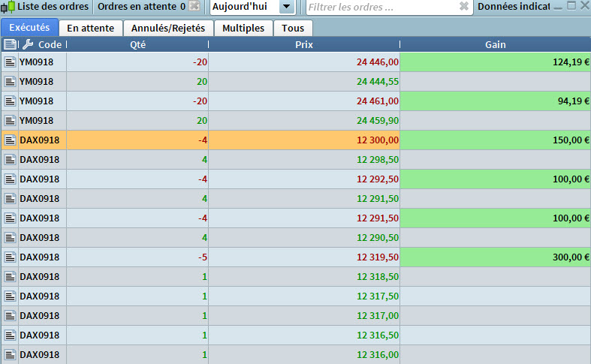Click price 24 444,55
Image resolution: width=591 pixels, height=364 pixels.
(x=377, y=81)
